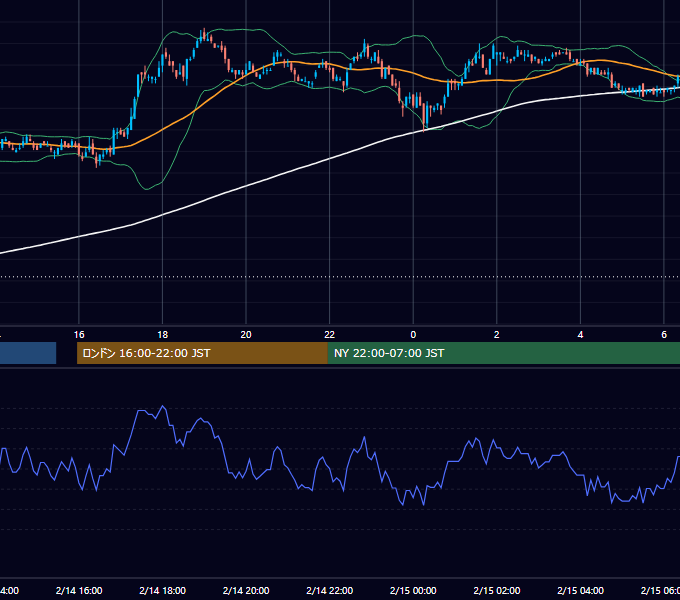Click the 22 hour label on price axis
680x600 pixels.
(x=330, y=334)
